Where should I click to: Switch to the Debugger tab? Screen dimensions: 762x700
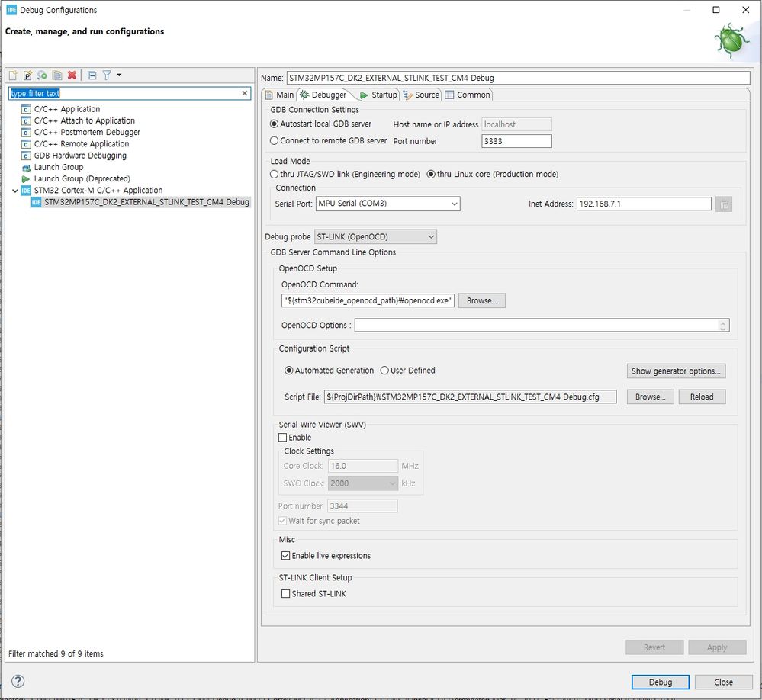coord(323,95)
